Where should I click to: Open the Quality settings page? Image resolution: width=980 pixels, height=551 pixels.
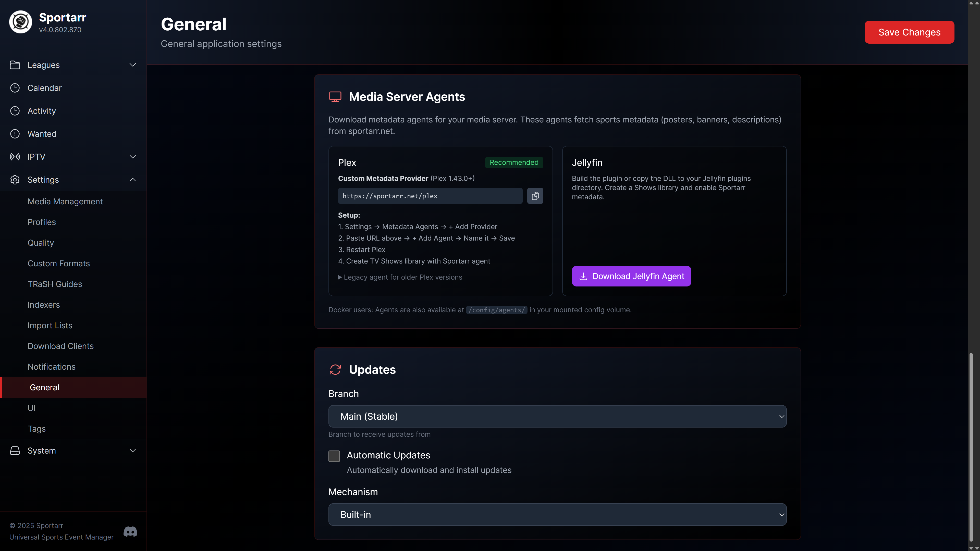41,243
